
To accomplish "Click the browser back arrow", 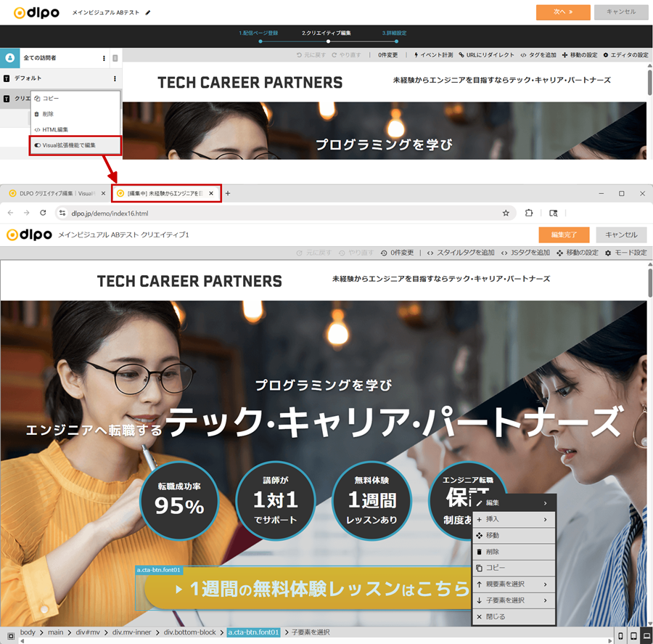I will pos(10,213).
